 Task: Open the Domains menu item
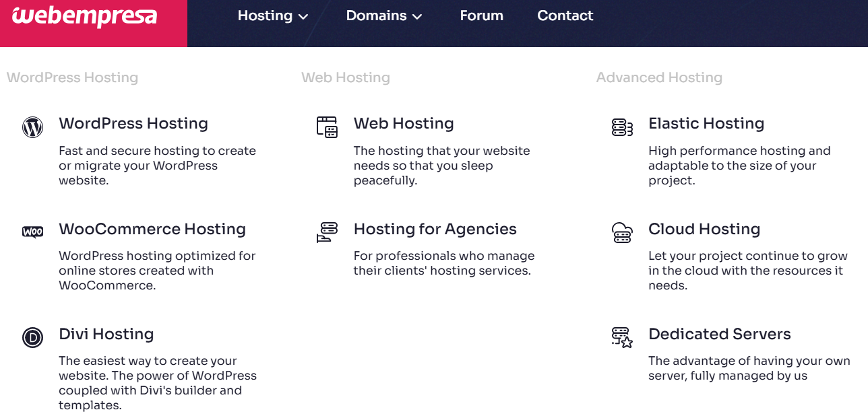pos(376,15)
